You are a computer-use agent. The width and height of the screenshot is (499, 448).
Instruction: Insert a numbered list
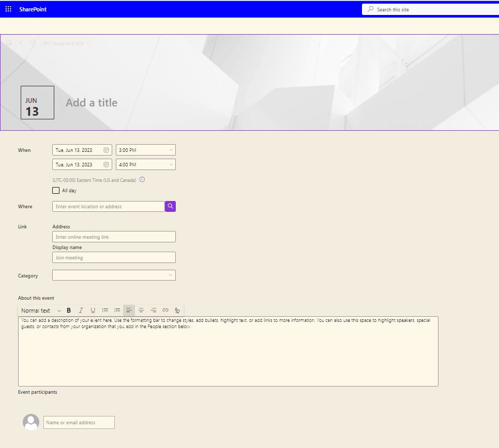117,311
